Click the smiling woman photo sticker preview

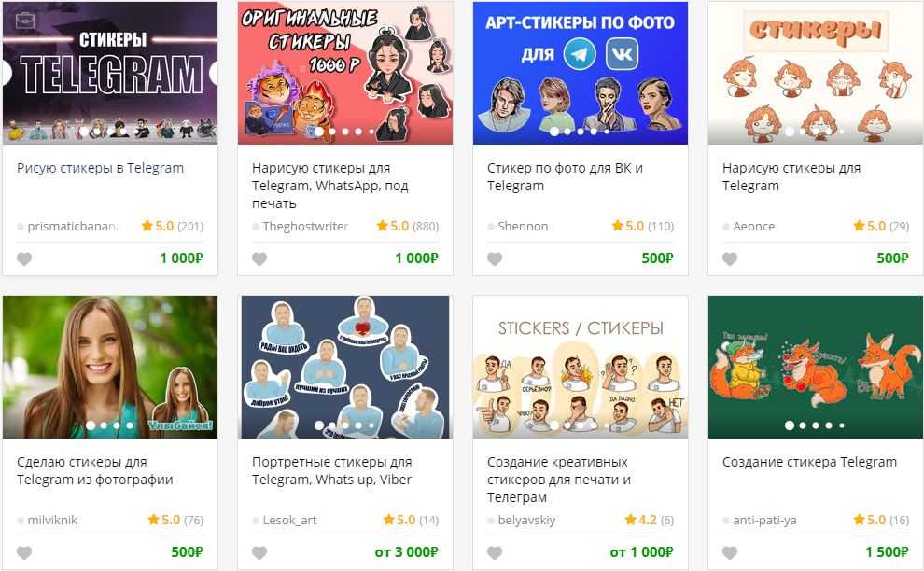click(110, 367)
